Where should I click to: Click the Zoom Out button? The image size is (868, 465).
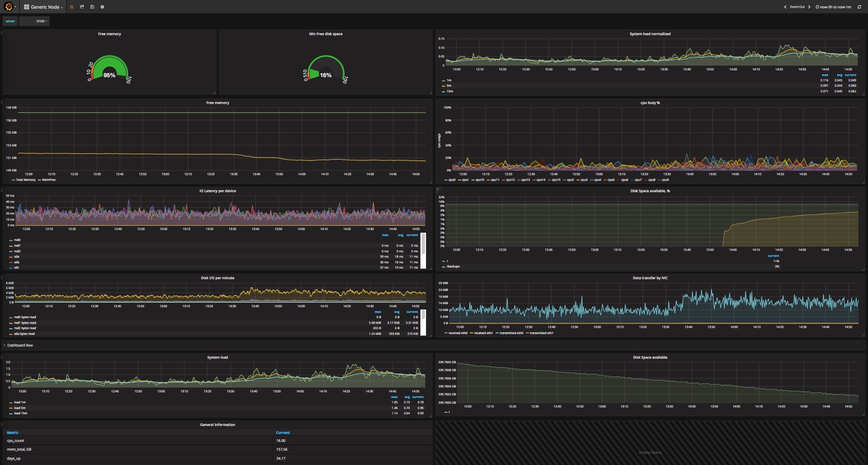tap(797, 7)
